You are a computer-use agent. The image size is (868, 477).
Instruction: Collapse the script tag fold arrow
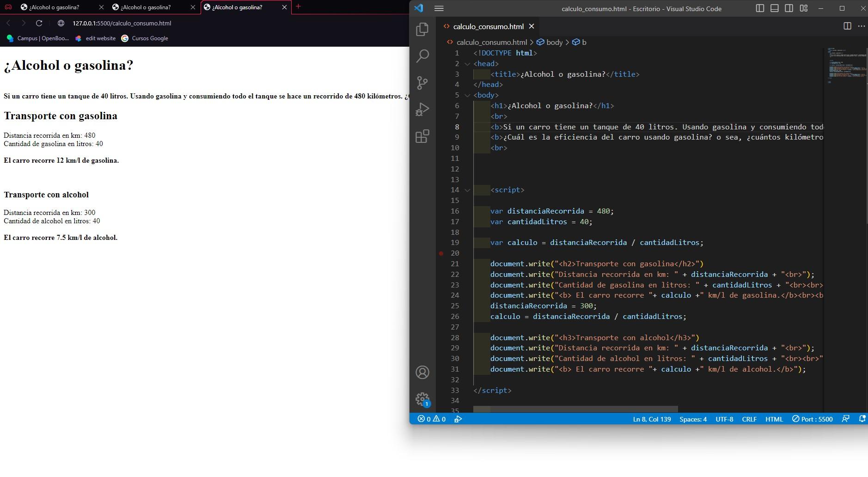point(467,190)
